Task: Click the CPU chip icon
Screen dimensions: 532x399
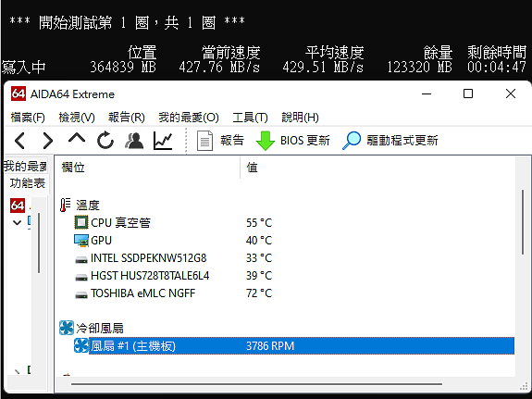Action: click(81, 222)
